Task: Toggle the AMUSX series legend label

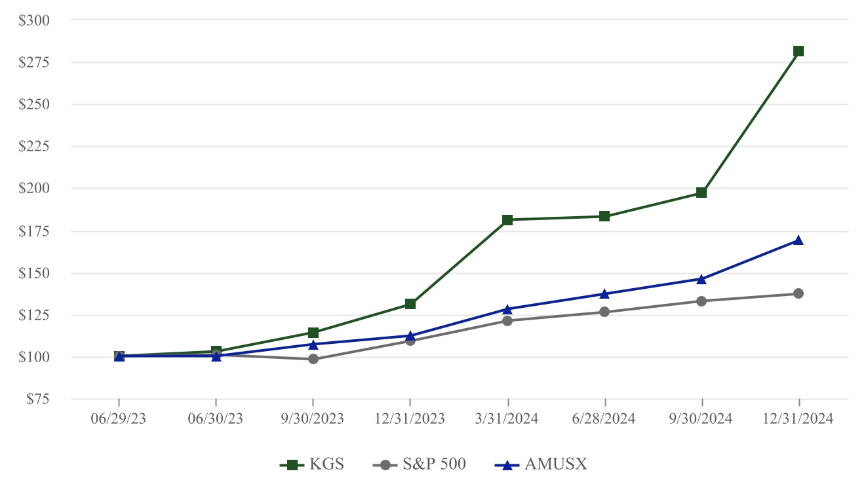Action: (555, 464)
